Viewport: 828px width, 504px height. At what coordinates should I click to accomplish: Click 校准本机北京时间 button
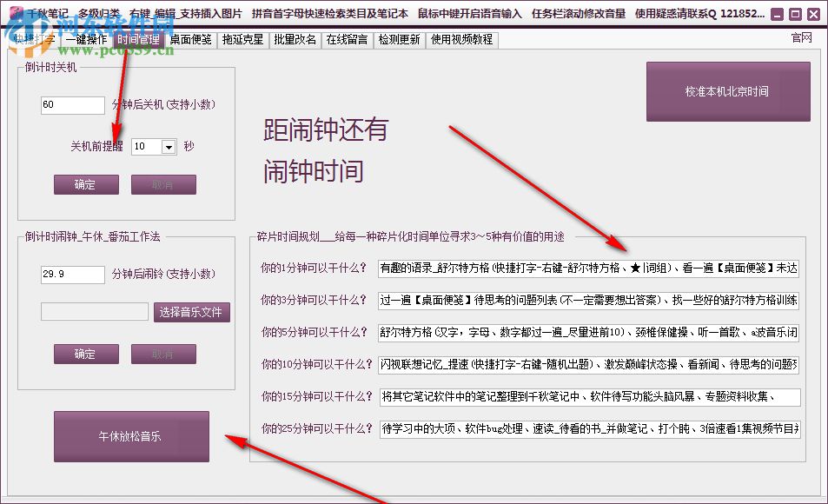coord(727,91)
